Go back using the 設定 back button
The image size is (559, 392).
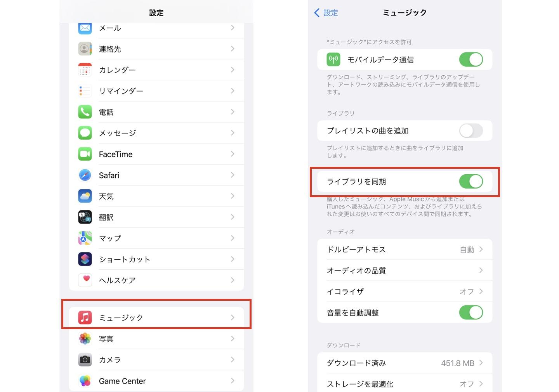click(x=326, y=13)
